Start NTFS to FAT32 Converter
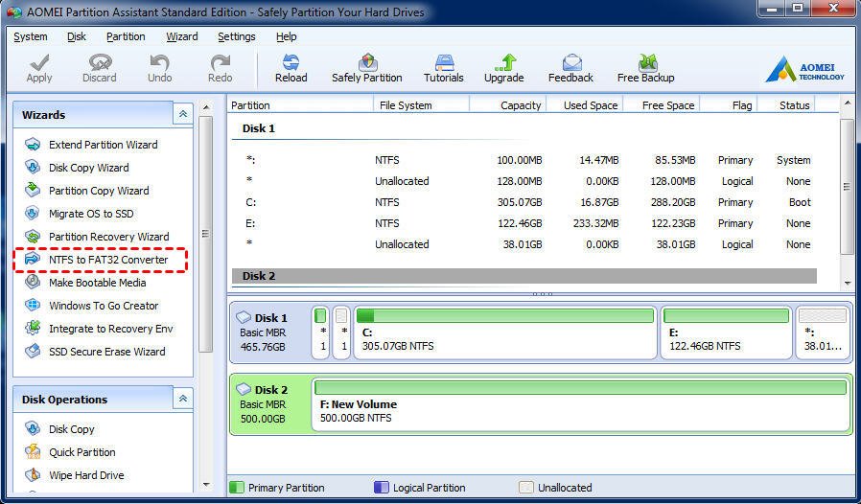The width and height of the screenshot is (861, 504). [x=108, y=260]
